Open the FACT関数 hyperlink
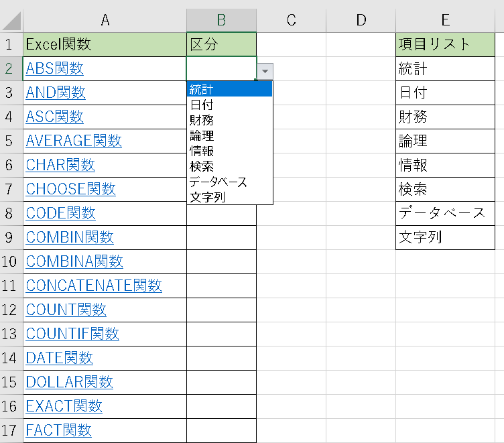504x443 pixels. click(x=58, y=430)
